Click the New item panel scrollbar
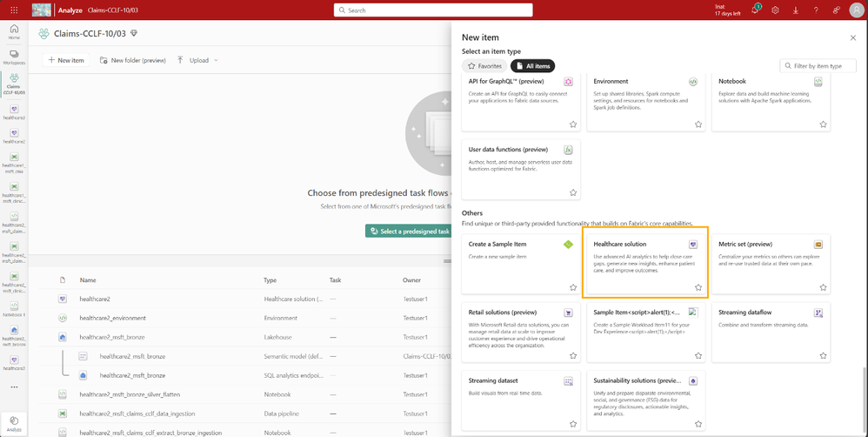This screenshot has width=868, height=437. coord(865,398)
